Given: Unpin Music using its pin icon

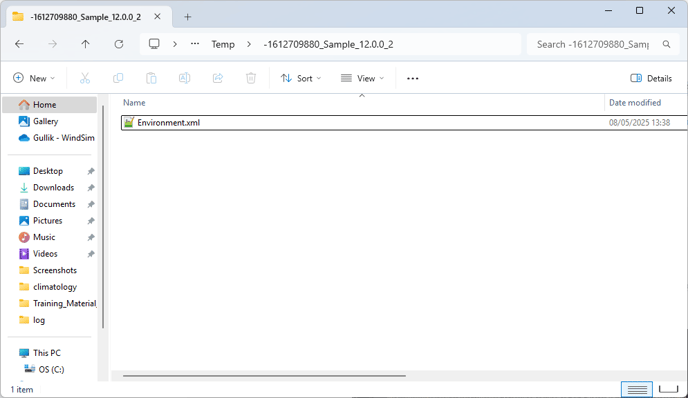Looking at the screenshot, I should tap(91, 237).
